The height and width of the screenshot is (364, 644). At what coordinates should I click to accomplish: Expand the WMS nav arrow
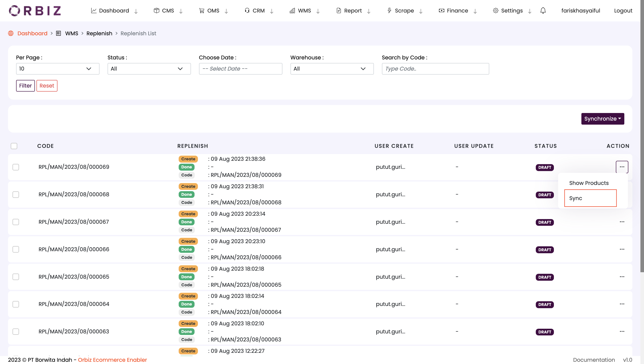[x=318, y=11]
